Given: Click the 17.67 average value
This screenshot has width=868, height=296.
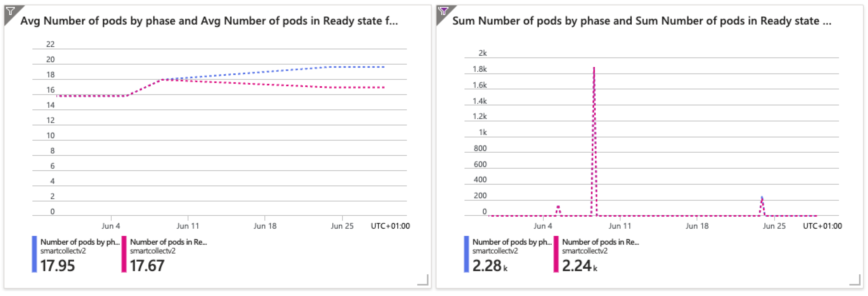Looking at the screenshot, I should [x=147, y=266].
